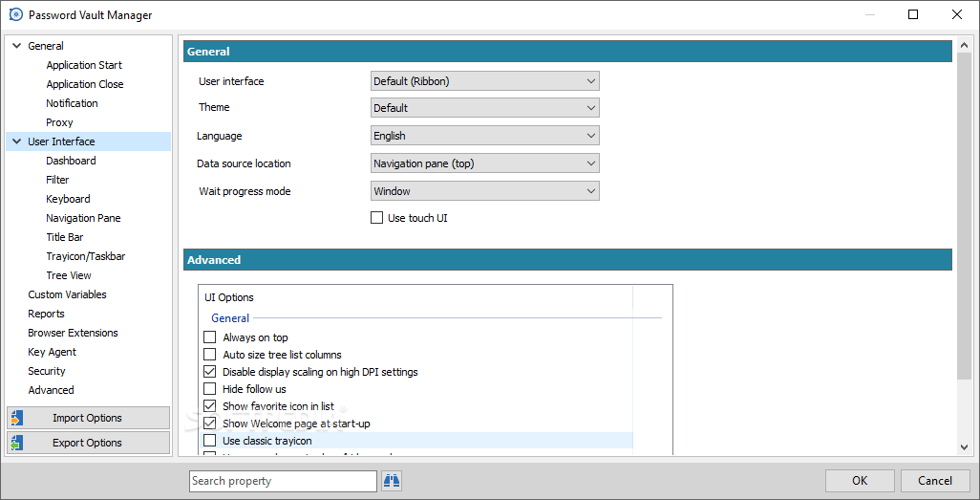The image size is (980, 500).
Task: Select Application Close in the tree
Action: [84, 84]
